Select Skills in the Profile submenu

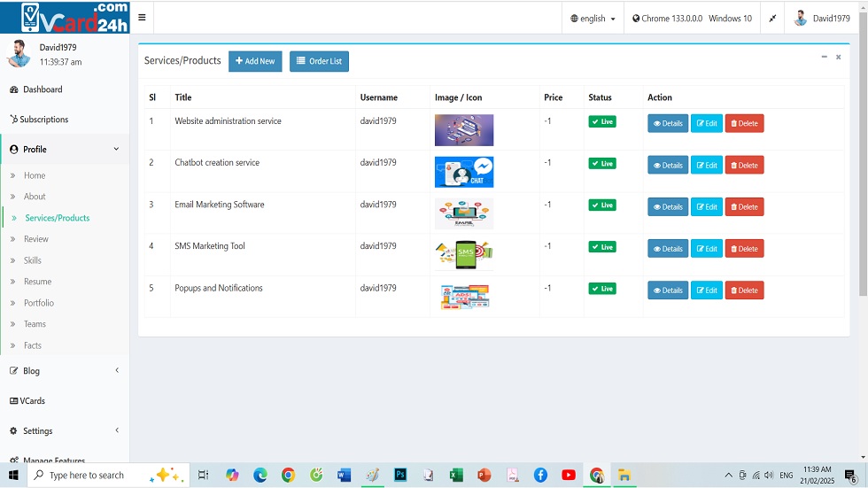[x=33, y=260]
